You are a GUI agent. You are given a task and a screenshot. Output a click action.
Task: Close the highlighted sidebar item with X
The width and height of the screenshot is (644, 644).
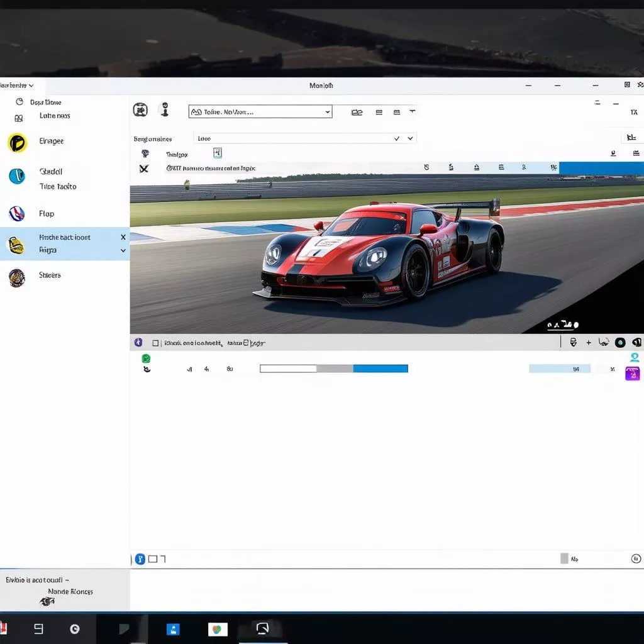(x=123, y=237)
